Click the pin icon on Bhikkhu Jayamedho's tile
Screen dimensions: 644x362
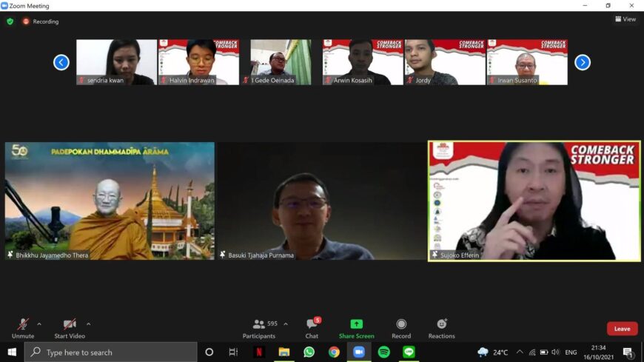pyautogui.click(x=10, y=255)
